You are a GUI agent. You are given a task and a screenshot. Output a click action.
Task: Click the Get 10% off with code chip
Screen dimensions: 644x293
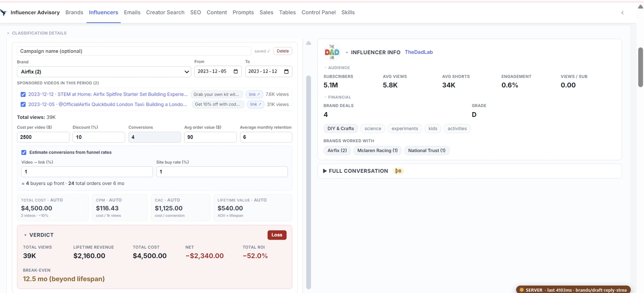pos(218,104)
